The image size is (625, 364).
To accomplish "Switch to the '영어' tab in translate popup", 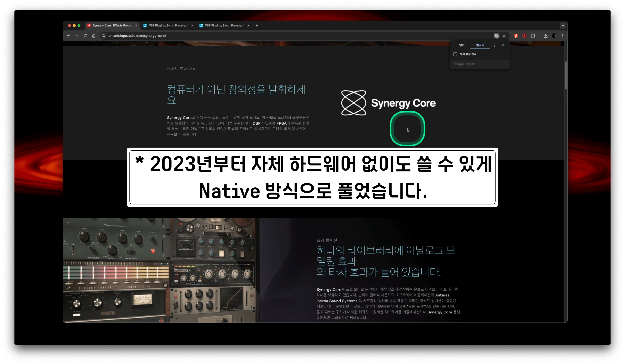I will pos(462,45).
